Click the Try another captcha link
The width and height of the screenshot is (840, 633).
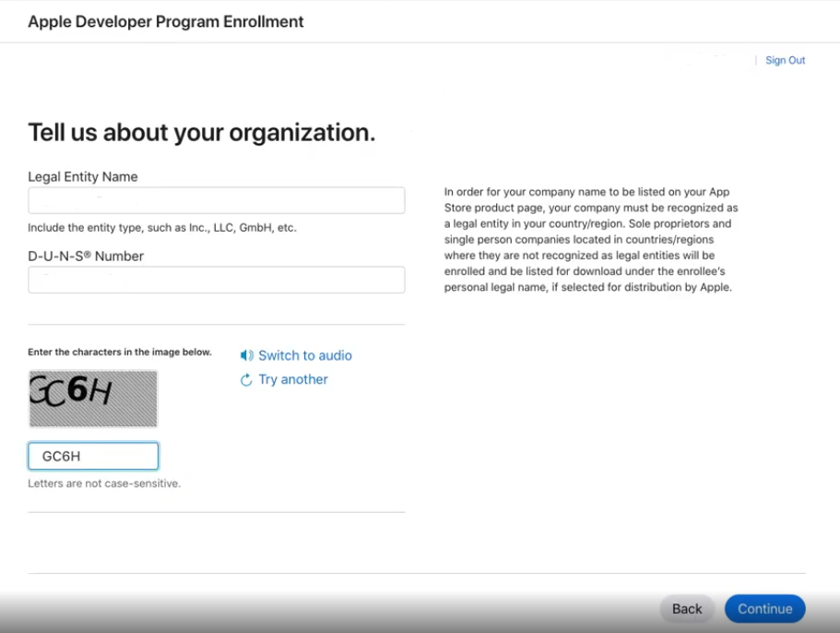click(293, 379)
